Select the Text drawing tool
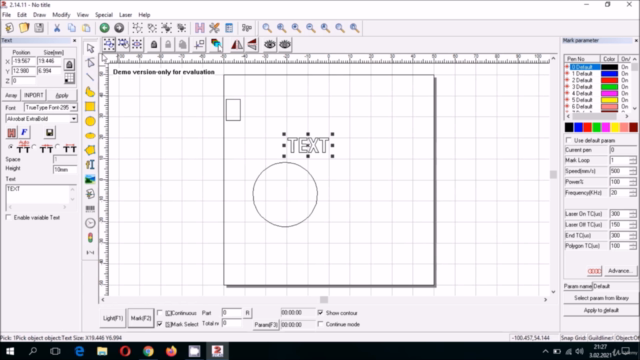 (x=90, y=164)
